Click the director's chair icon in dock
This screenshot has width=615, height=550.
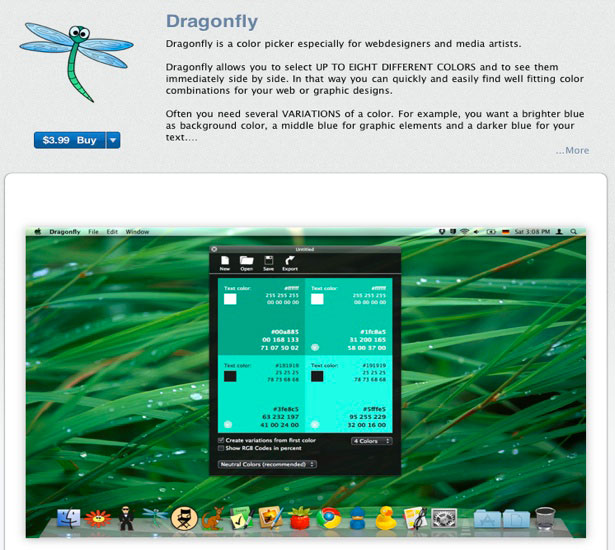pyautogui.click(x=184, y=518)
